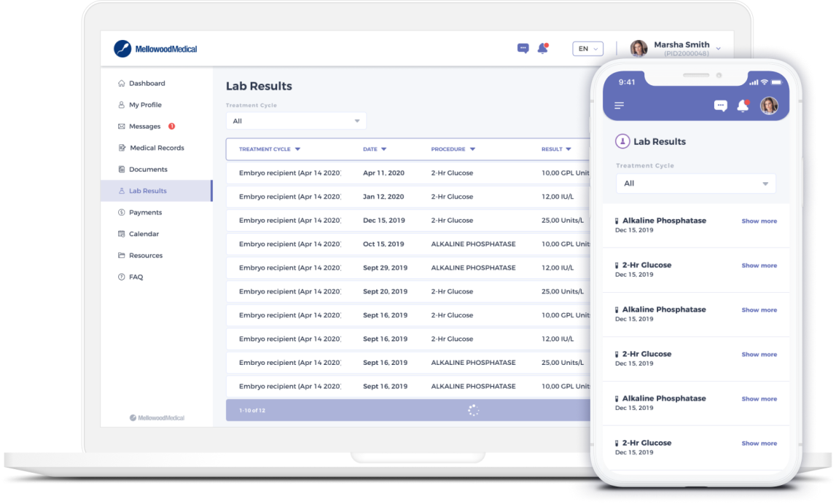The width and height of the screenshot is (836, 504).
Task: Expand desktop Treatment Cycle 'All' dropdown
Action: [x=296, y=121]
